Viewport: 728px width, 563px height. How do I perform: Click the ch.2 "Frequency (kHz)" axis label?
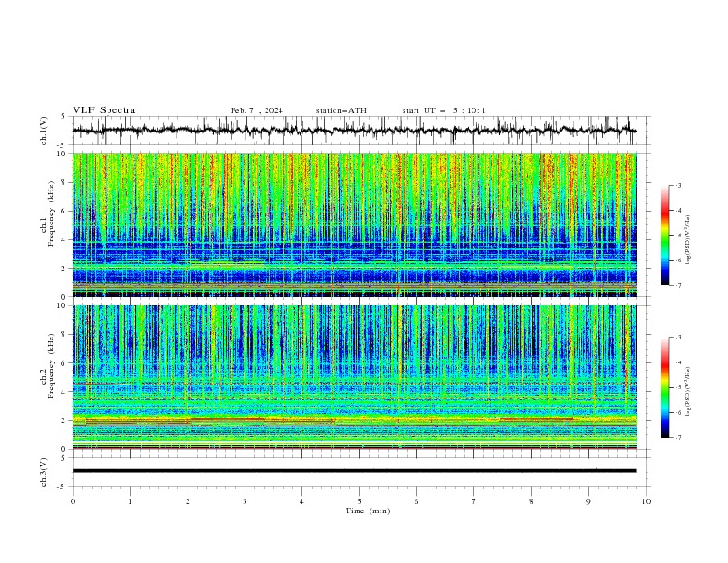51,365
